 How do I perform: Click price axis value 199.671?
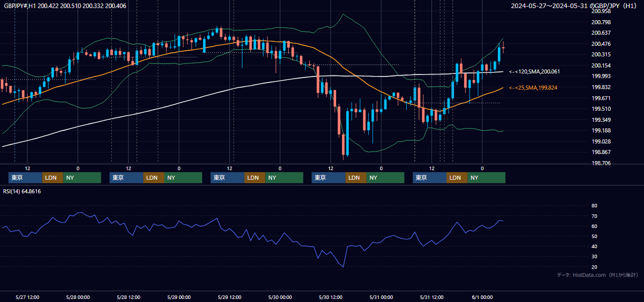pyautogui.click(x=601, y=98)
